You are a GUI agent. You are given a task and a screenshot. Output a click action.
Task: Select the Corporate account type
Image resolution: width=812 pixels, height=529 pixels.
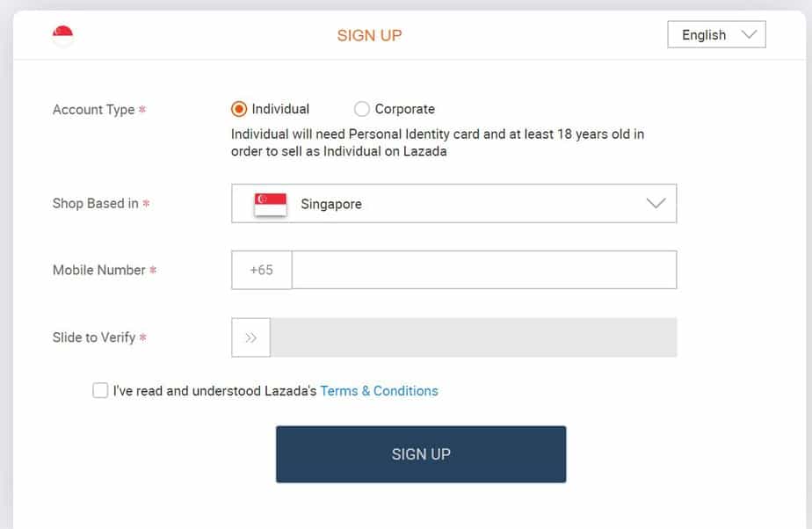point(361,109)
